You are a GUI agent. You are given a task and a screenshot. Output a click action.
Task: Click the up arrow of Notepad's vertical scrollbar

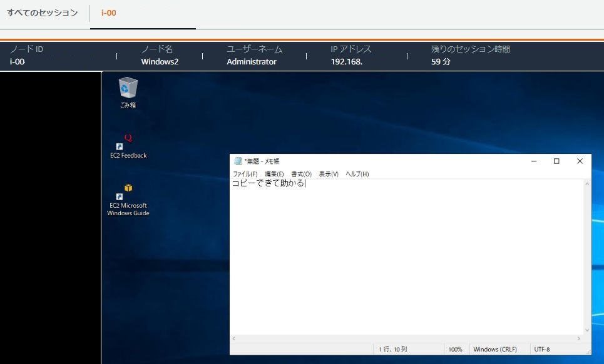[586, 183]
